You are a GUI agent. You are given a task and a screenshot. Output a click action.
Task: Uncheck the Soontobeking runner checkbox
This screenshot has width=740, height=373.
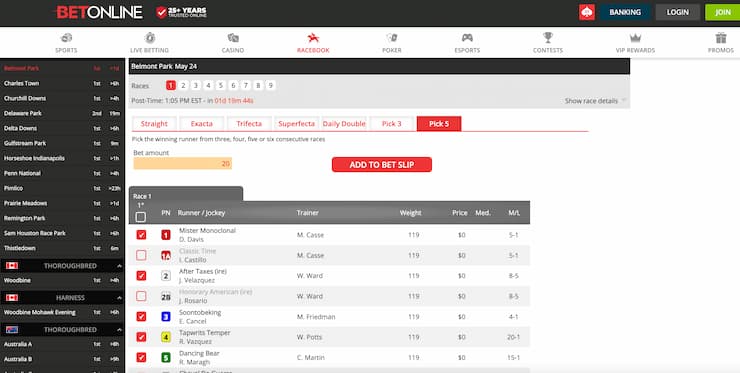coord(141,317)
